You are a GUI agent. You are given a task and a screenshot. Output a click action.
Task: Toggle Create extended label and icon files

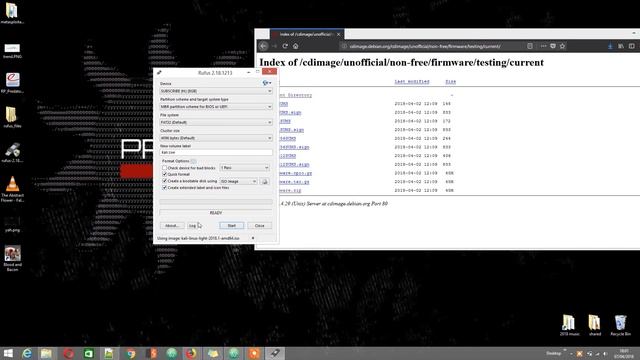click(x=164, y=188)
